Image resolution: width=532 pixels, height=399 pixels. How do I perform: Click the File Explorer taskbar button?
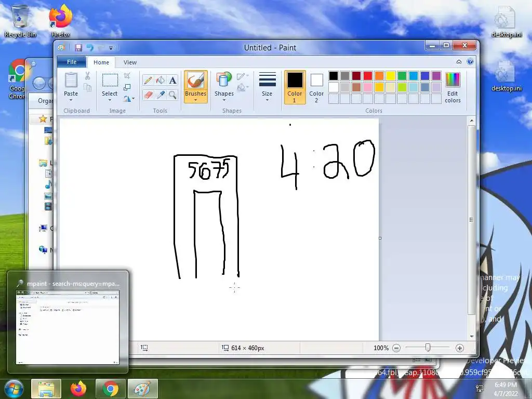(x=46, y=389)
